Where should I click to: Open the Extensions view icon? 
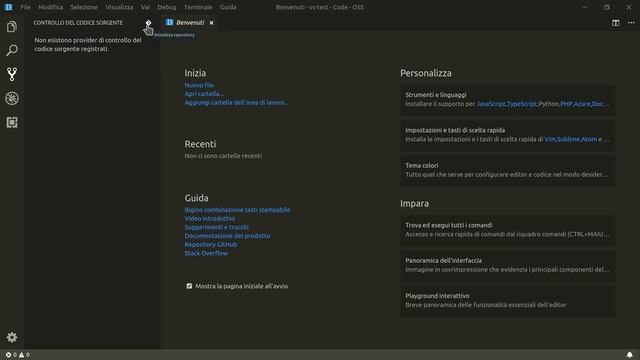click(x=12, y=122)
